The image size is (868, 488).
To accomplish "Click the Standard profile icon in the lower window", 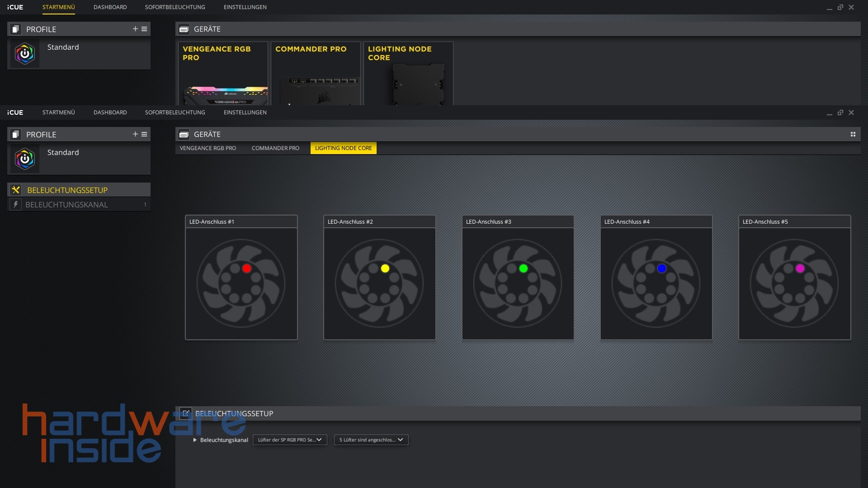I will pos(25,159).
